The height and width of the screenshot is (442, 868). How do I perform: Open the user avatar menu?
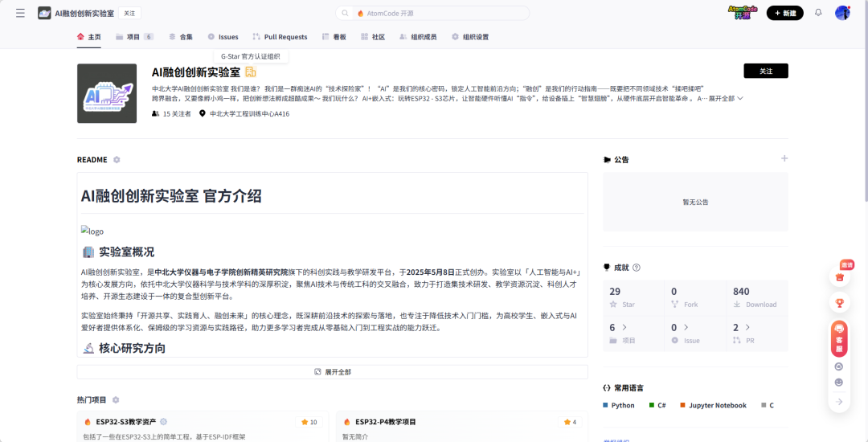[842, 13]
